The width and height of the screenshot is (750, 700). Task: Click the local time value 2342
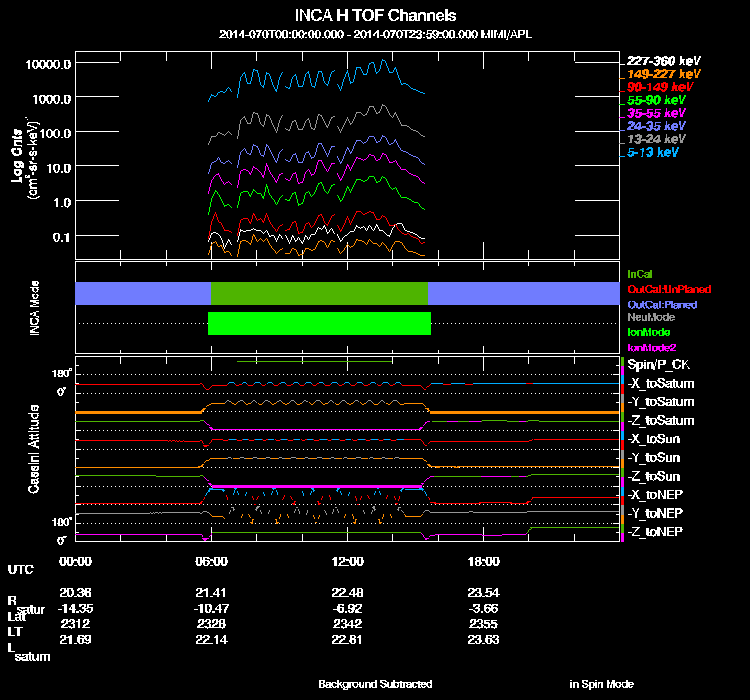click(x=347, y=624)
